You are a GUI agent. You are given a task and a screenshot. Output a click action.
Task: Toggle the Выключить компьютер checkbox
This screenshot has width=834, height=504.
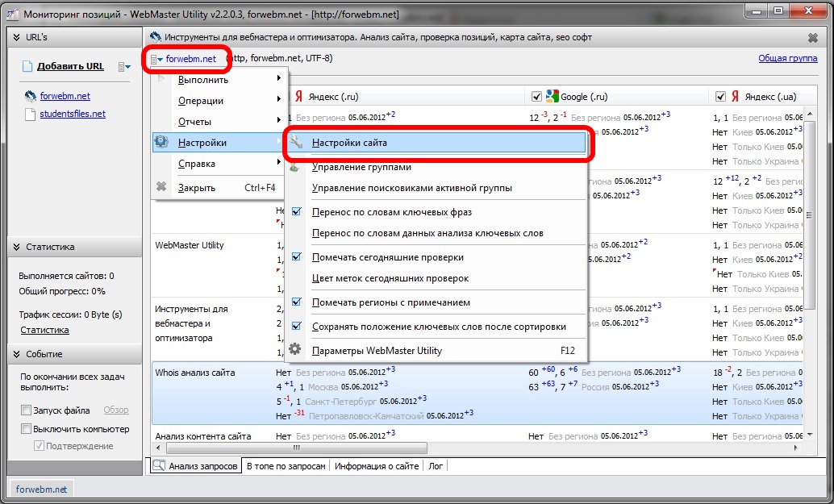click(x=27, y=429)
